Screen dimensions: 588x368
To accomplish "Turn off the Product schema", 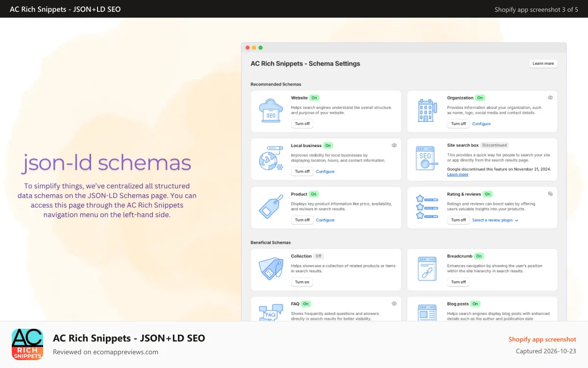I will point(302,220).
